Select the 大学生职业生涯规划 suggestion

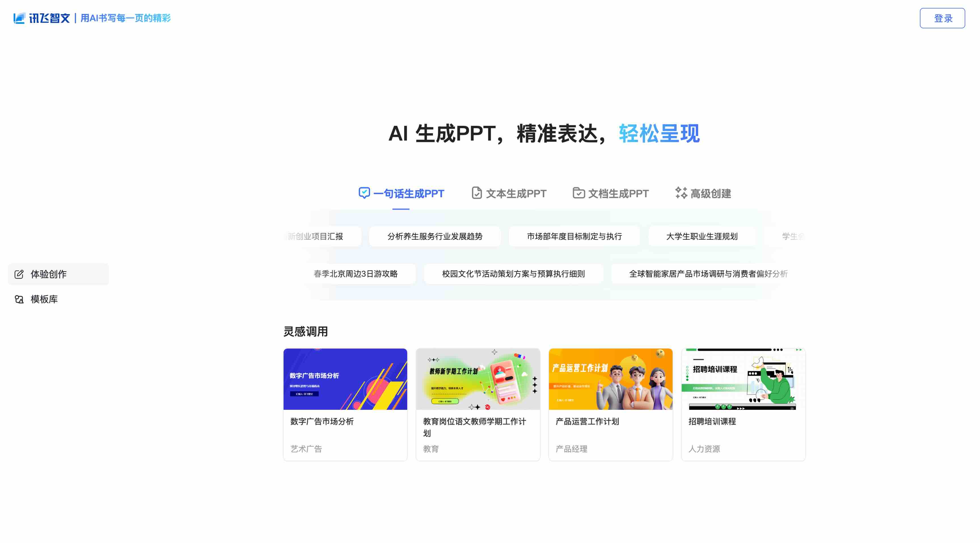point(702,237)
